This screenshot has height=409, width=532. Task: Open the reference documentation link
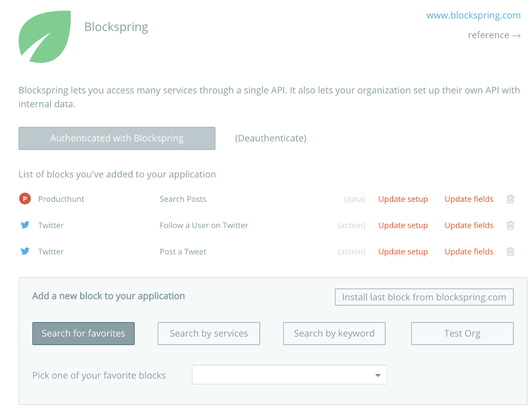tap(494, 35)
